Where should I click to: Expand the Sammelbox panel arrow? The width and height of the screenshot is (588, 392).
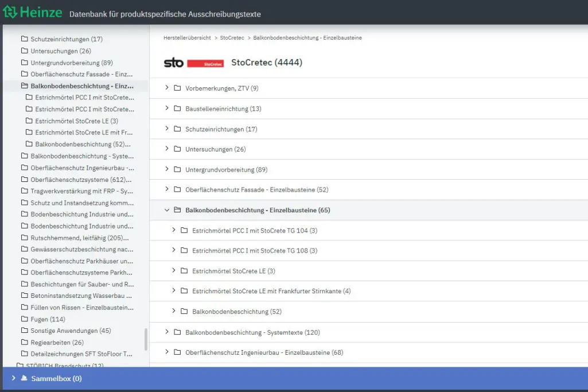[13, 379]
